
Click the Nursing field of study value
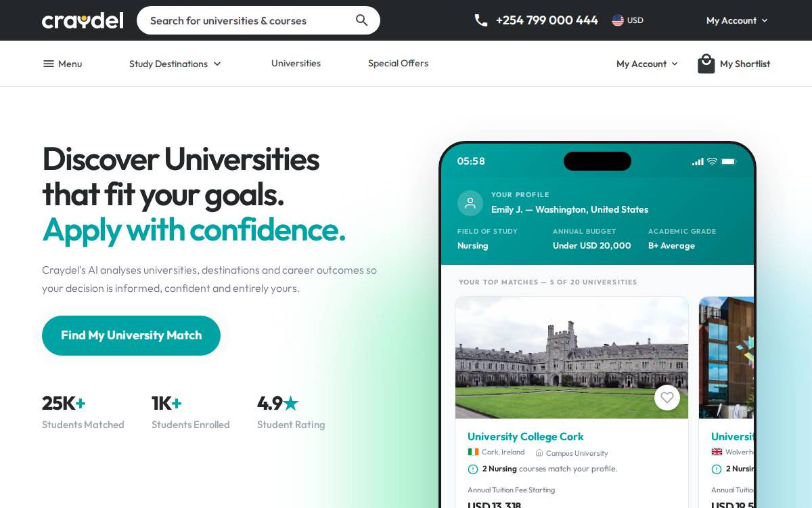472,245
